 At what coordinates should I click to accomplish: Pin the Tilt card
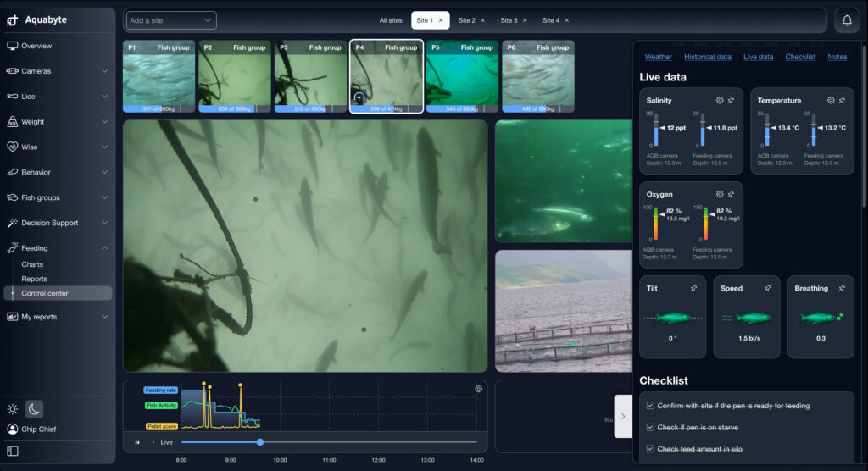coord(693,288)
